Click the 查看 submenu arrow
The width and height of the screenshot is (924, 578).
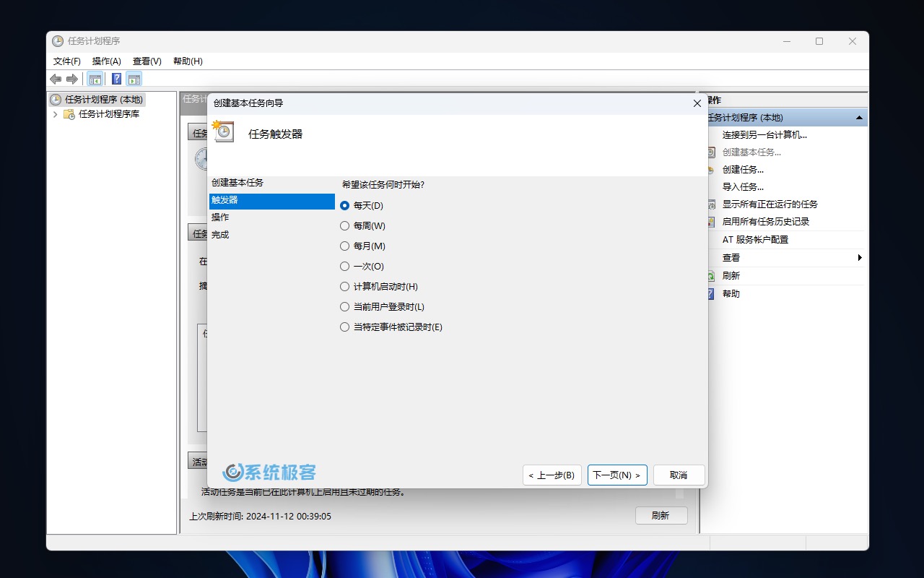860,257
